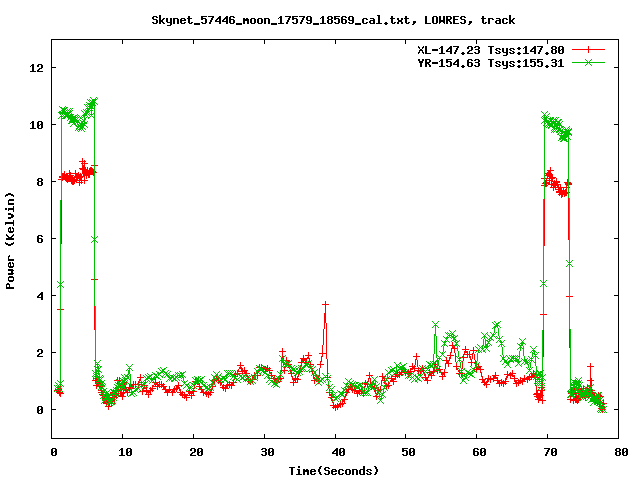Image resolution: width=640 pixels, height=480 pixels.
Task: Click the y-axis tick label 2
Action: pos(40,353)
